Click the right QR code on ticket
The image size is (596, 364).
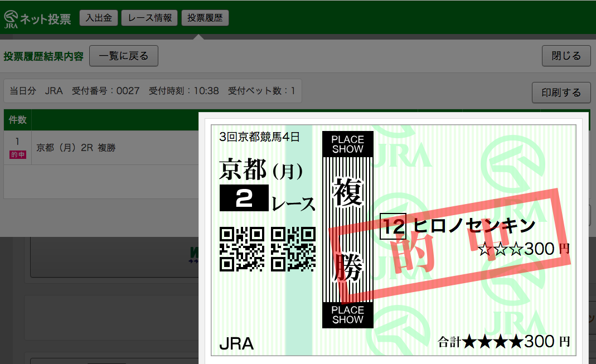point(293,249)
